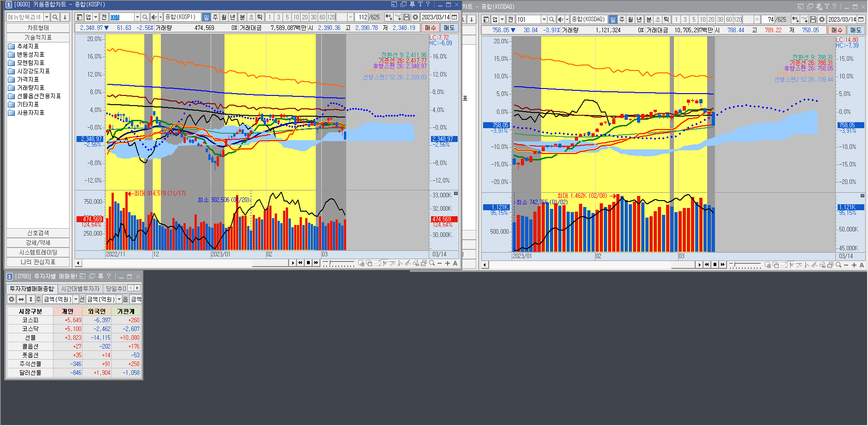This screenshot has height=426, width=868.
Task: Click the 매수 buy button in the KOSPI window
Action: tap(431, 28)
